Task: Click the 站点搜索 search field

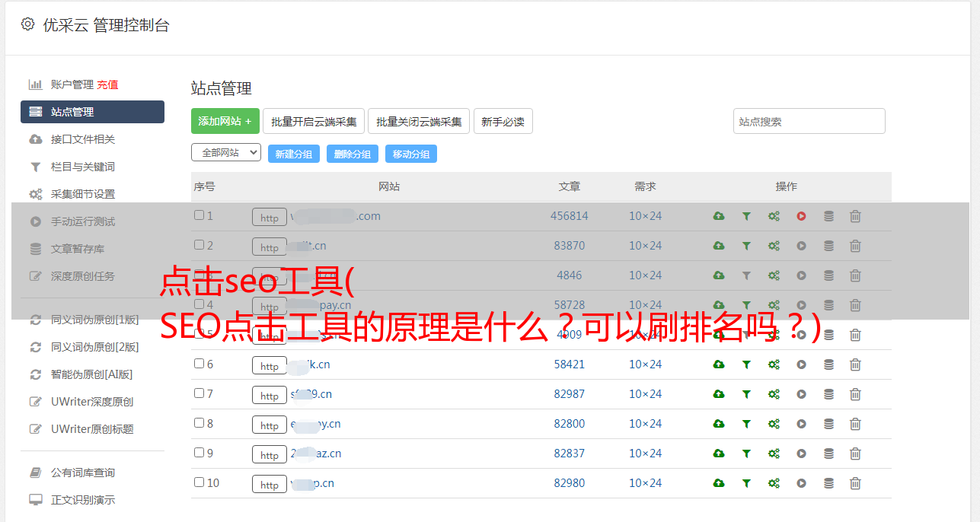Action: [809, 121]
